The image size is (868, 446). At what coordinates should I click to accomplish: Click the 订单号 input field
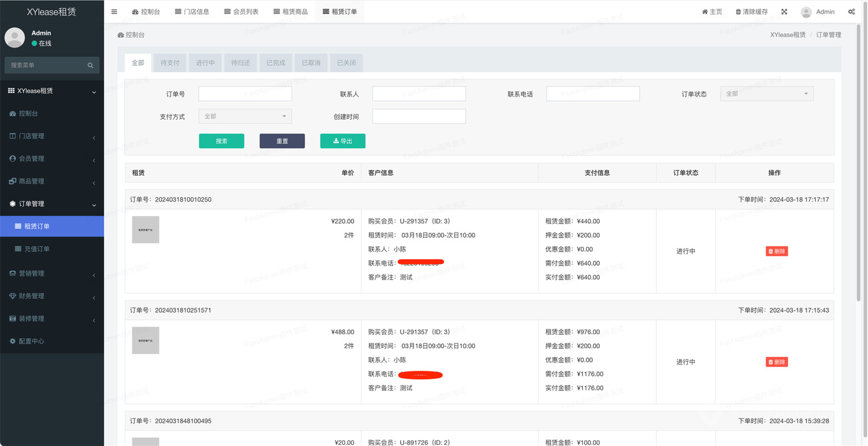[x=245, y=94]
